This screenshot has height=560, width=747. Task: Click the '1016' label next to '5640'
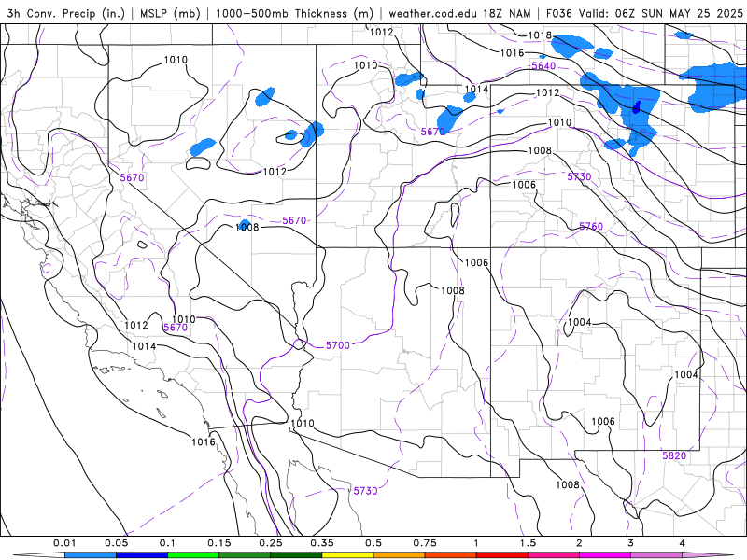512,53
